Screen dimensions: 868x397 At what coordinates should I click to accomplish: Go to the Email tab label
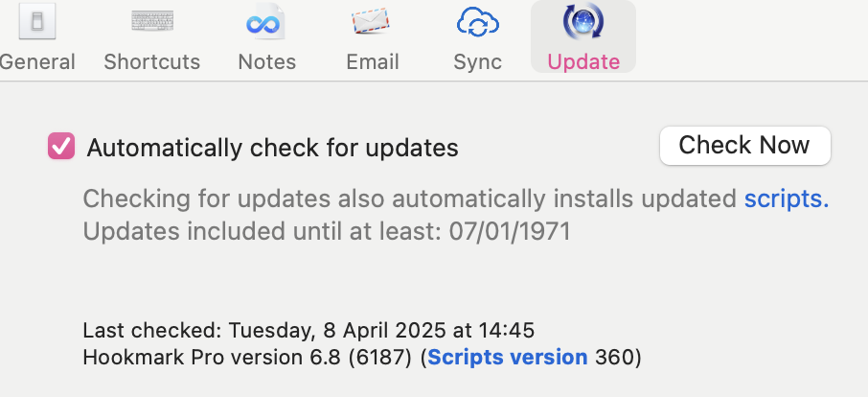[373, 62]
